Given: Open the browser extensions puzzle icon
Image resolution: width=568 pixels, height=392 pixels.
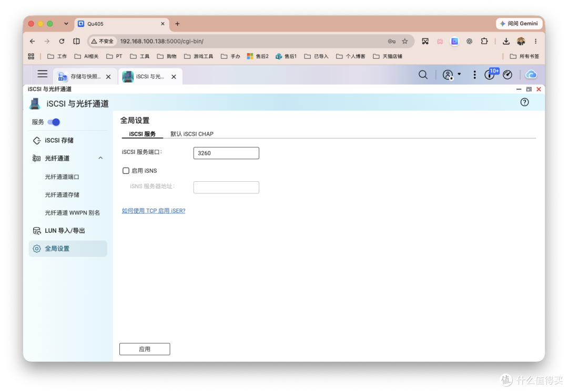Looking at the screenshot, I should (484, 42).
